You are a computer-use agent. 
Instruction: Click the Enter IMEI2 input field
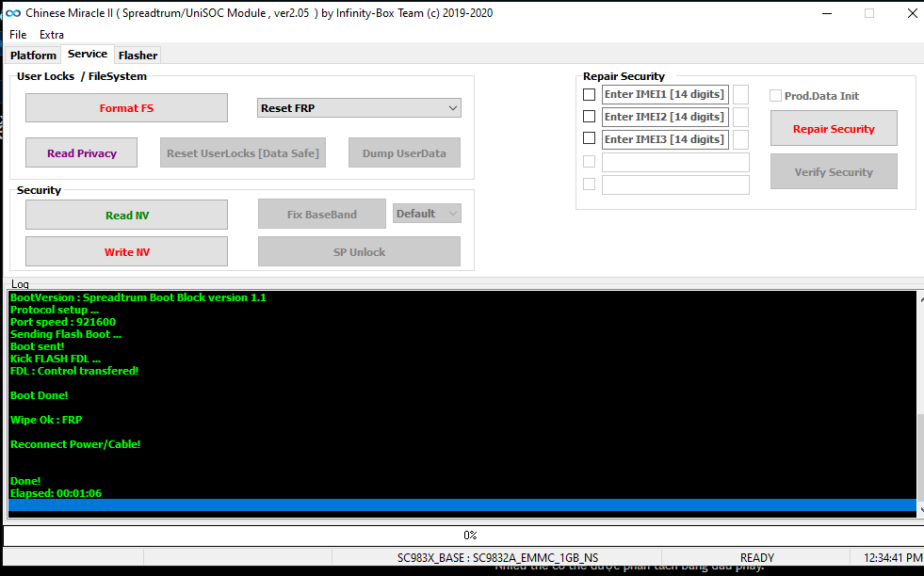[x=665, y=117]
